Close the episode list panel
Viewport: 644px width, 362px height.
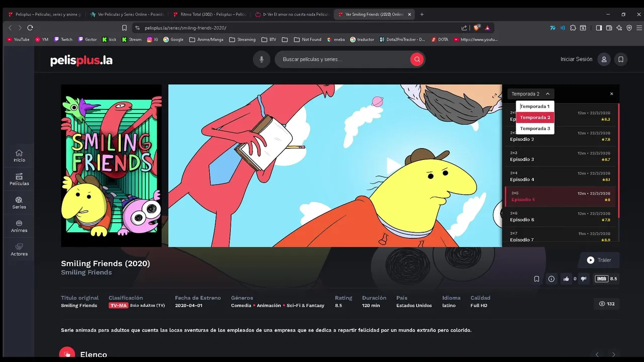coord(612,94)
